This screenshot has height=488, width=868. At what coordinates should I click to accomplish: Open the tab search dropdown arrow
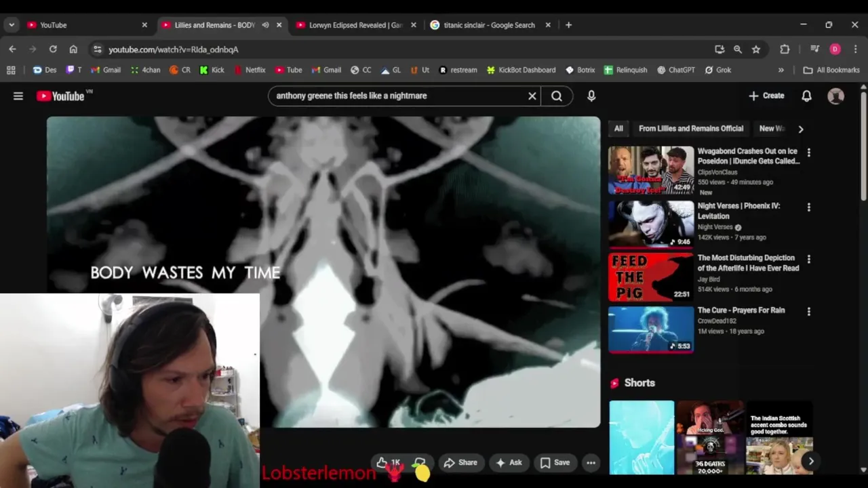click(12, 25)
